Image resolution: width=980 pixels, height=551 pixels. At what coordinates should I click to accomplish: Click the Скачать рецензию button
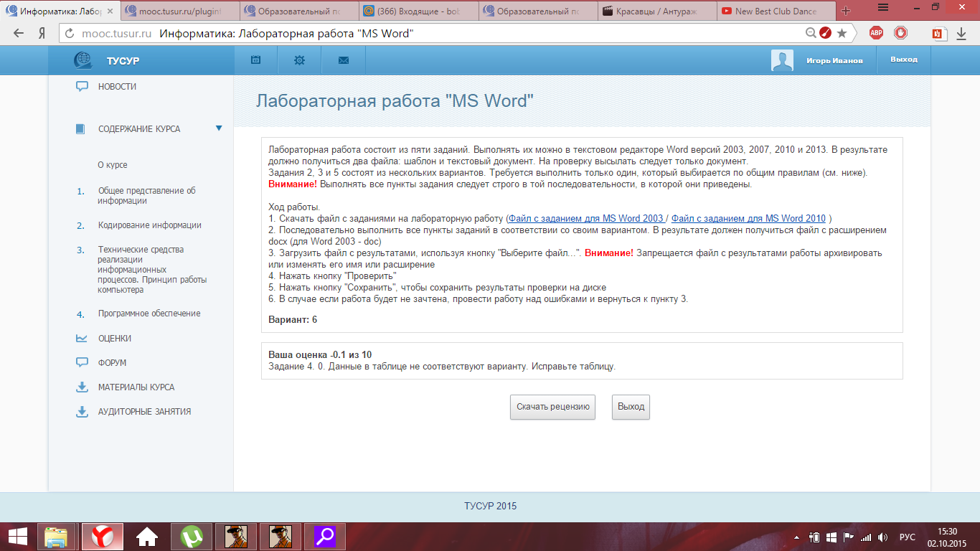click(x=553, y=407)
